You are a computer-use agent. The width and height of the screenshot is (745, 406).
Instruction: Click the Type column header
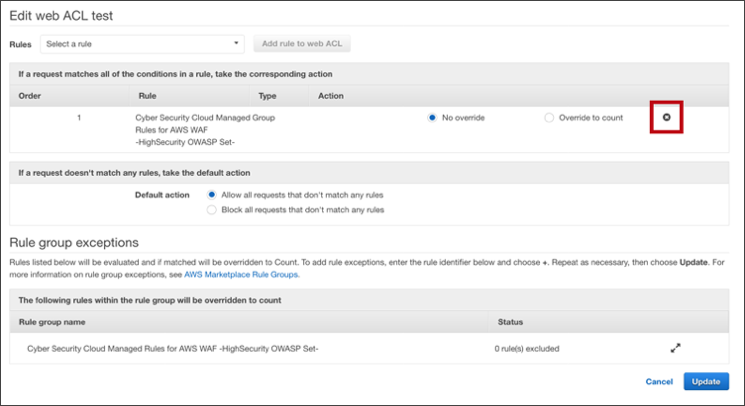(267, 96)
